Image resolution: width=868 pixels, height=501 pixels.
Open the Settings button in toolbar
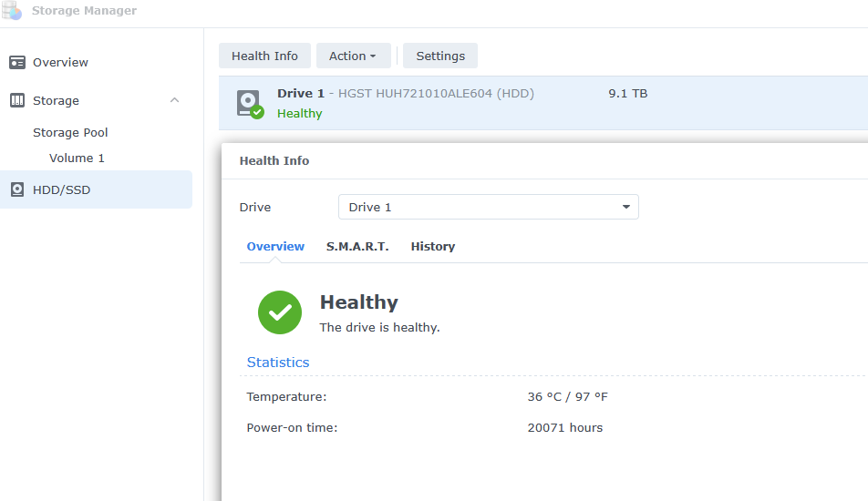[440, 56]
